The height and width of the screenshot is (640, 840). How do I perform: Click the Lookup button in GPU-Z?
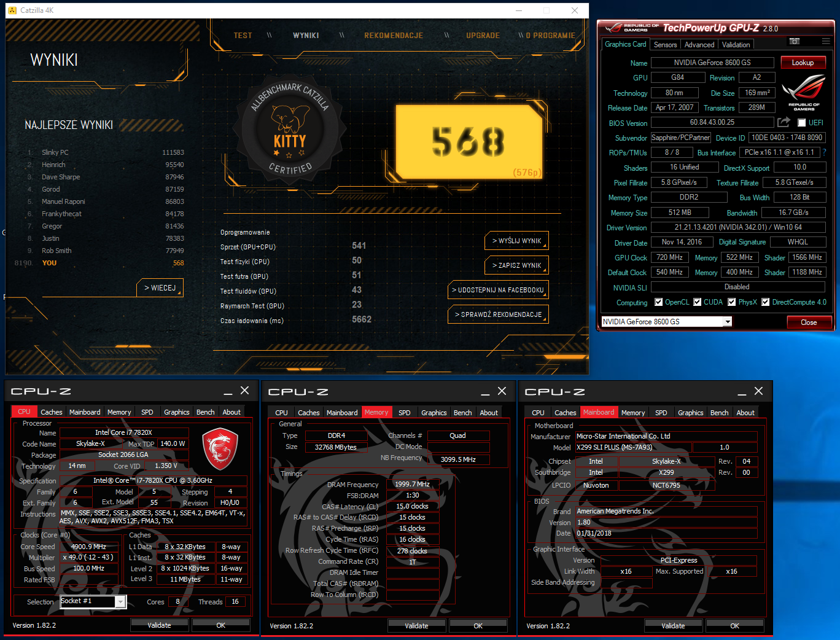pyautogui.click(x=803, y=63)
